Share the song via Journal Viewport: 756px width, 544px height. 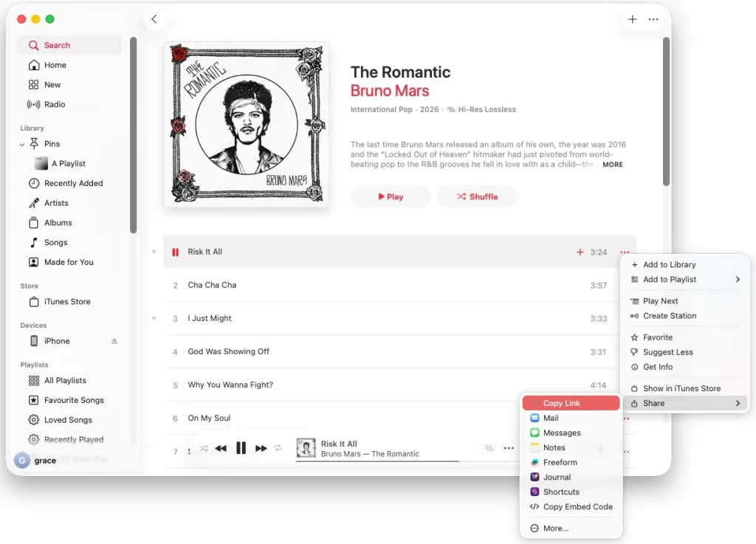tap(554, 477)
